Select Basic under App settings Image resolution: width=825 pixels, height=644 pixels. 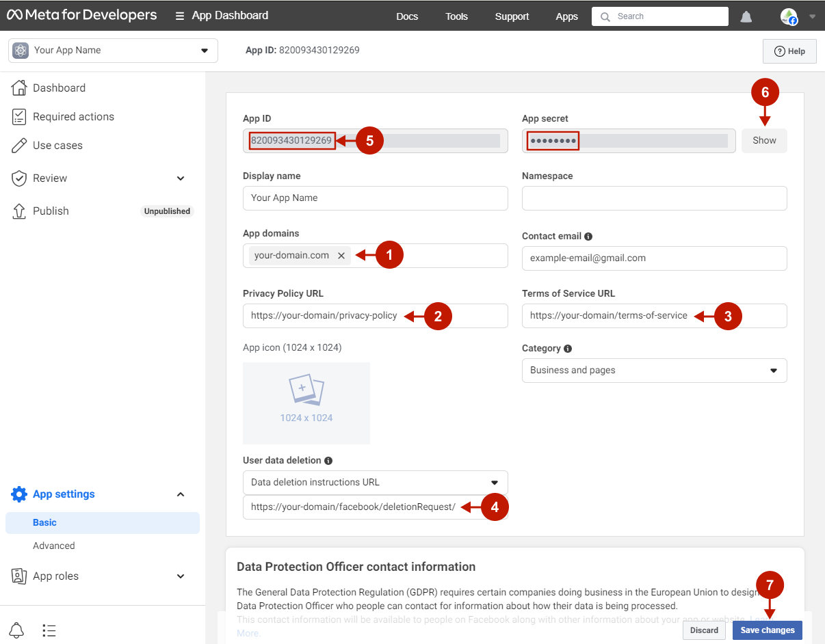[x=103, y=522]
